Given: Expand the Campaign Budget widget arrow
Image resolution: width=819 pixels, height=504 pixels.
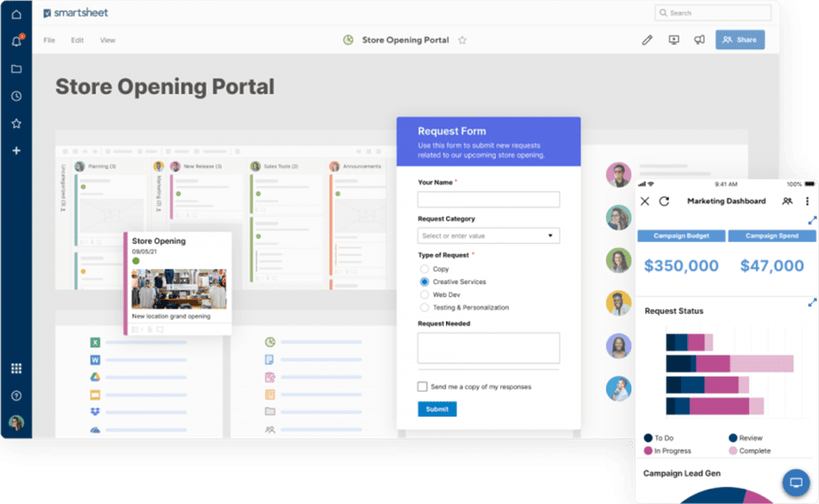Looking at the screenshot, I should [812, 221].
